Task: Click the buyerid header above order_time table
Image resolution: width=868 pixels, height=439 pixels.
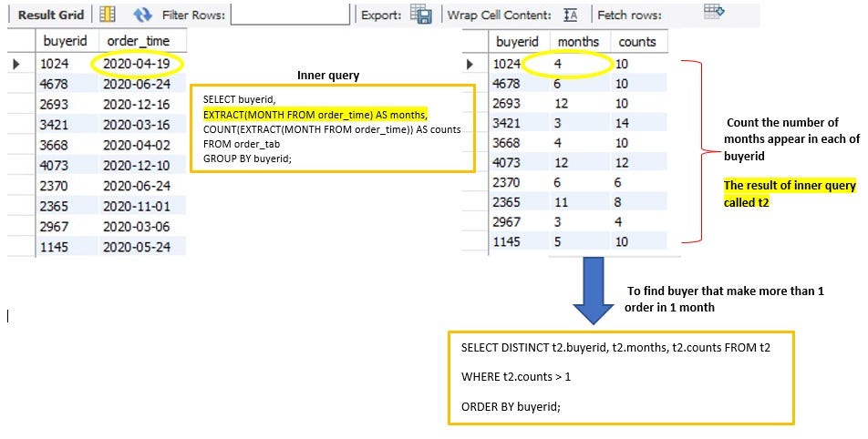Action: point(66,41)
